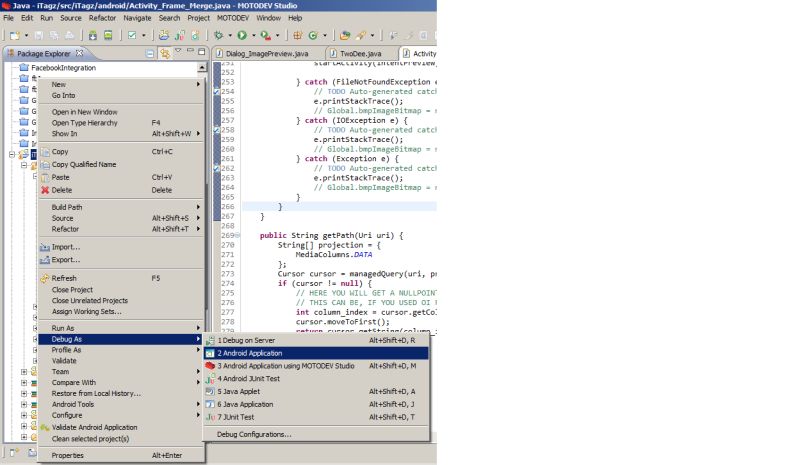The width and height of the screenshot is (800, 465).
Task: Choose 7 JUnit Test debug option
Action: pyautogui.click(x=316, y=417)
